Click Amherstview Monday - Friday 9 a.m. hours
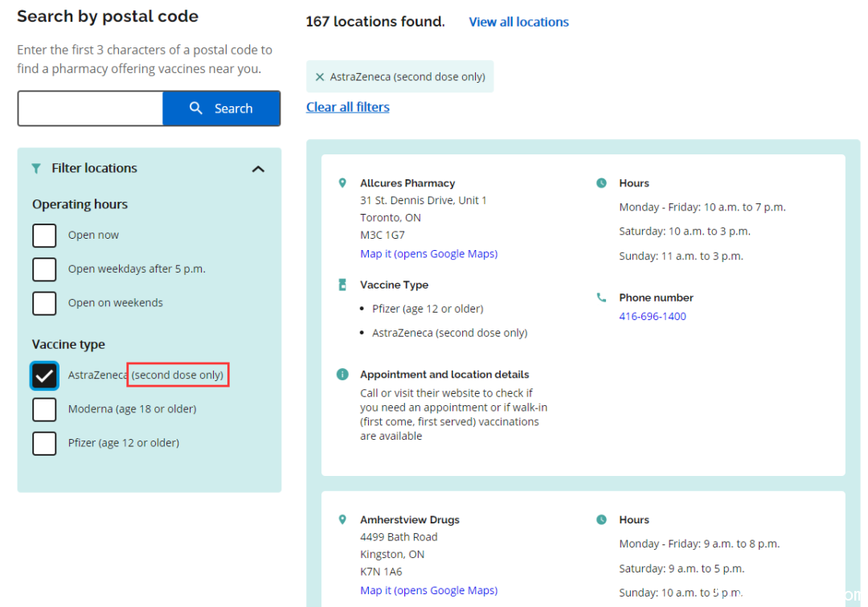Screen dimensions: 868x607 (699, 543)
